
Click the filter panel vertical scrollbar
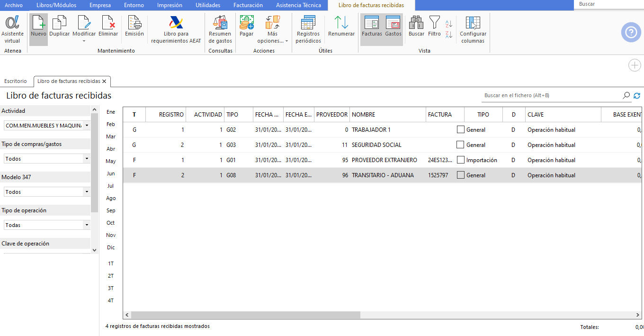(94, 163)
